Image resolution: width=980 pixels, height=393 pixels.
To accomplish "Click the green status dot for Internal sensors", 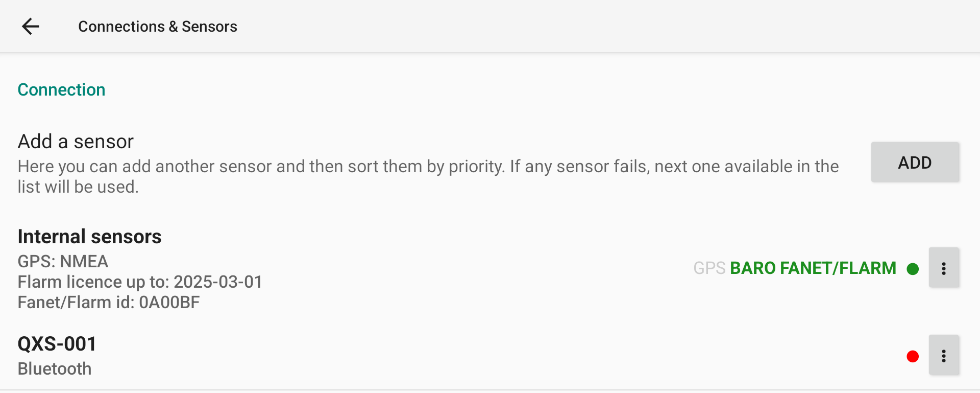I will [913, 269].
